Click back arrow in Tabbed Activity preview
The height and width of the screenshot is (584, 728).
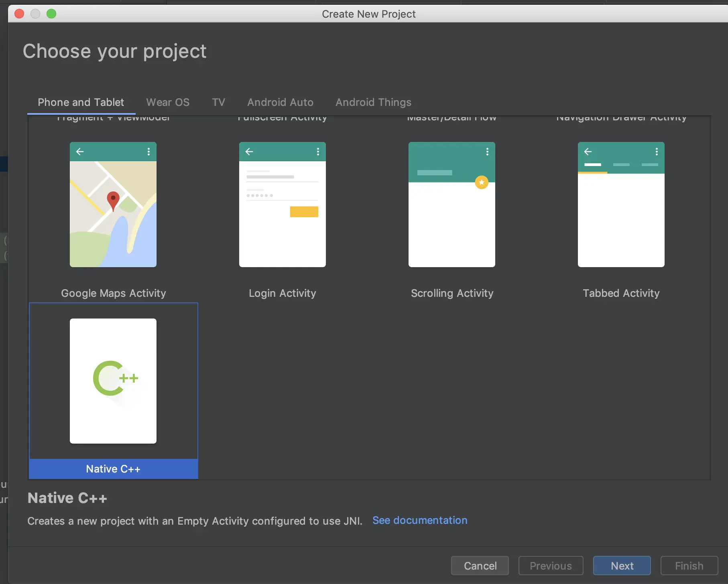point(588,152)
